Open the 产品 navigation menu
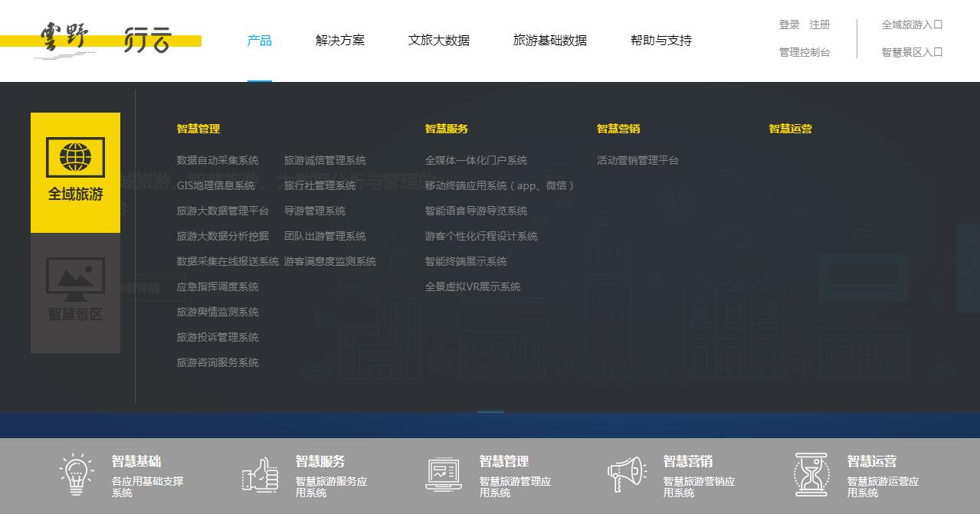 (x=260, y=41)
